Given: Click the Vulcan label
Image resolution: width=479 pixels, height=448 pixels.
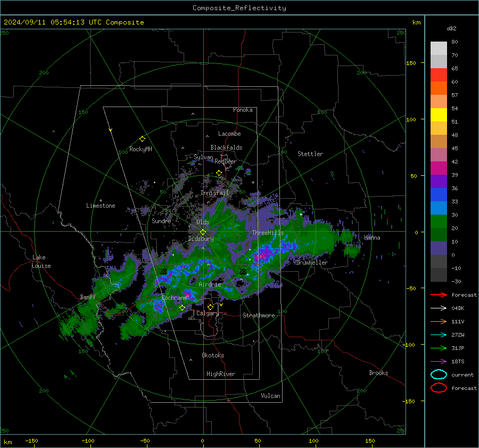Looking at the screenshot, I should click(270, 396).
